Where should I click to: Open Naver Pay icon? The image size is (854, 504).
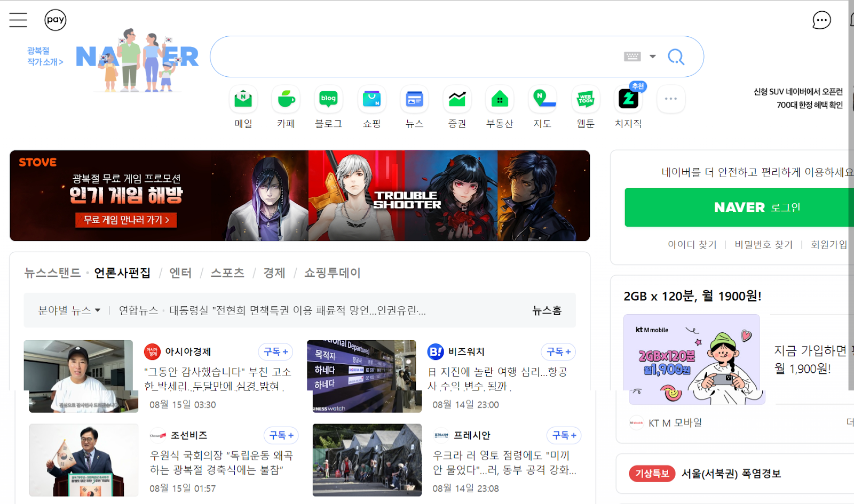[56, 20]
